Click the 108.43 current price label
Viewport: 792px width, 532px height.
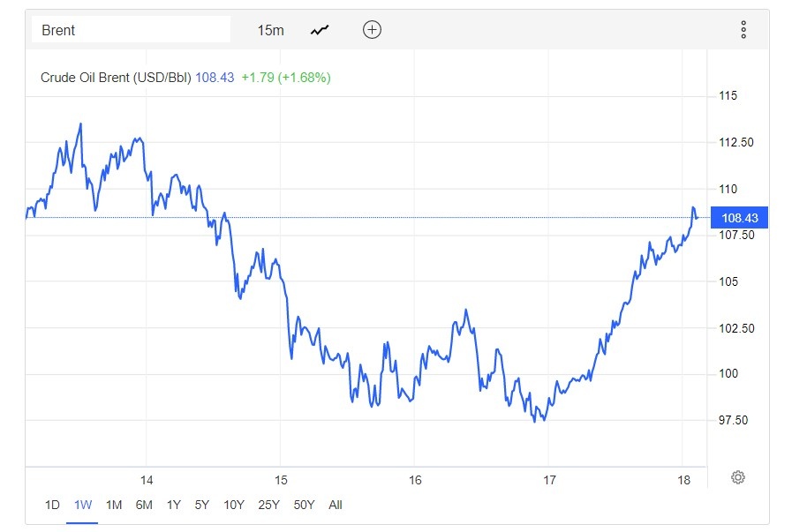739,218
